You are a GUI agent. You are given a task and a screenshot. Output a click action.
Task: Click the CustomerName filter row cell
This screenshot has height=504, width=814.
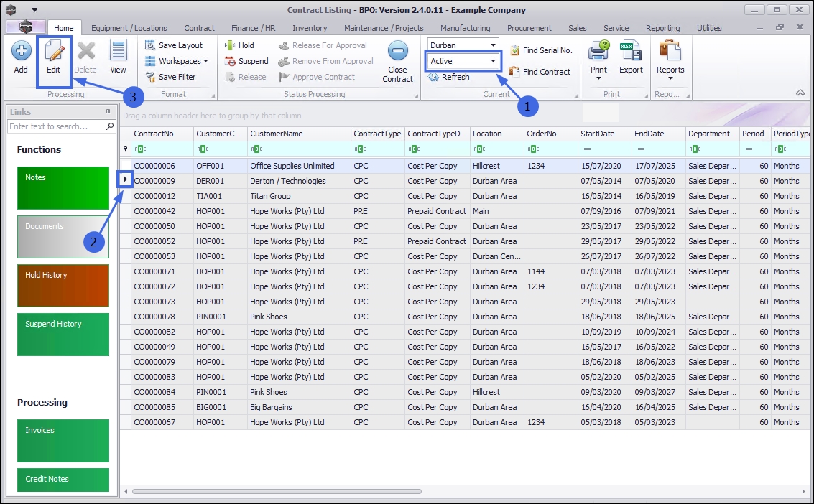(x=299, y=149)
